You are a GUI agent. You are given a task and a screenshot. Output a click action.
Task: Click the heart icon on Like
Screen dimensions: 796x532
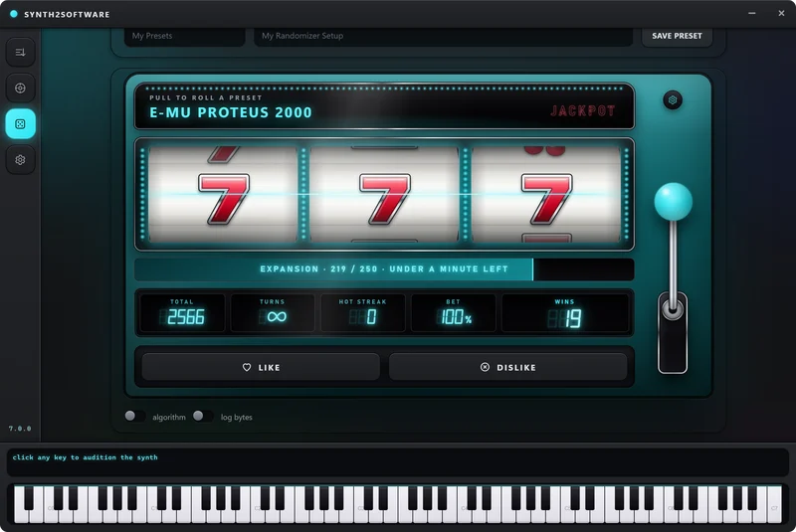pos(247,367)
